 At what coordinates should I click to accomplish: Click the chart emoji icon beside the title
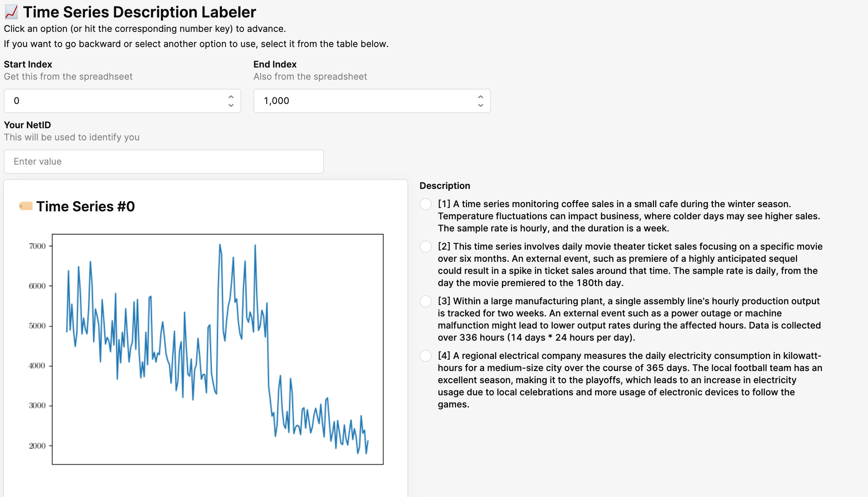(x=11, y=12)
